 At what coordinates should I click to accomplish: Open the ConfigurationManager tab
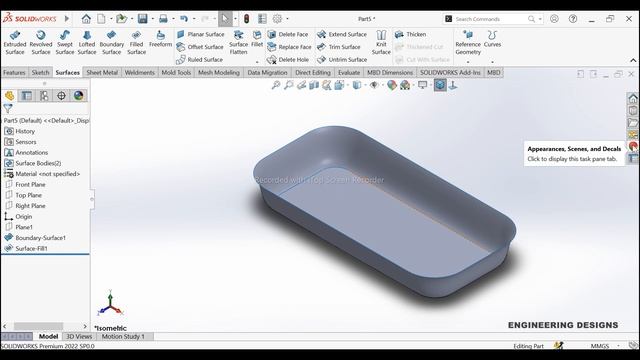pyautogui.click(x=44, y=96)
